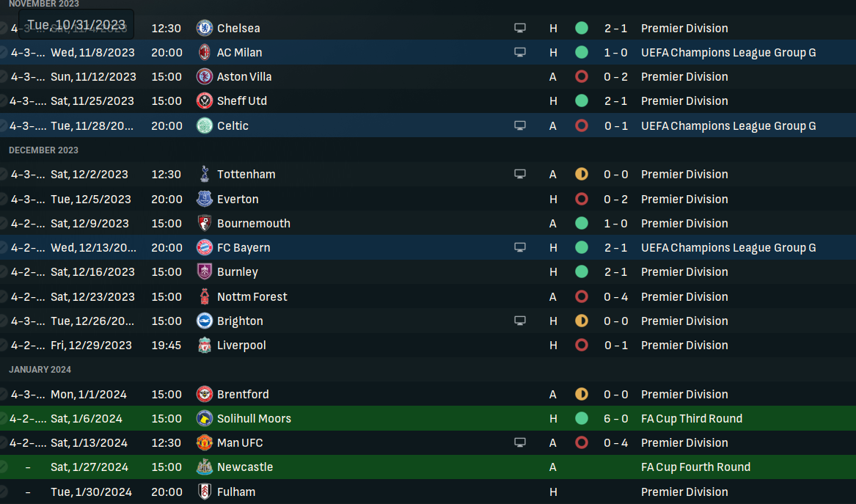Open Everton team link
The image size is (856, 504).
[238, 199]
